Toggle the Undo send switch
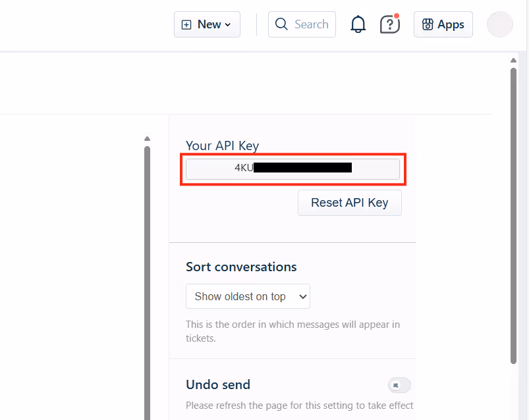Screen dimensions: 529x420 tap(399, 385)
